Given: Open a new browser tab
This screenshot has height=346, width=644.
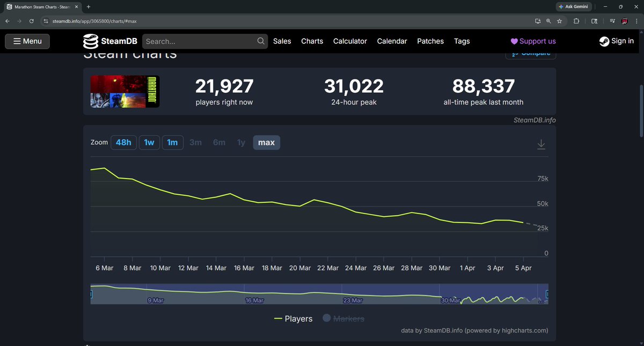Looking at the screenshot, I should tap(89, 6).
